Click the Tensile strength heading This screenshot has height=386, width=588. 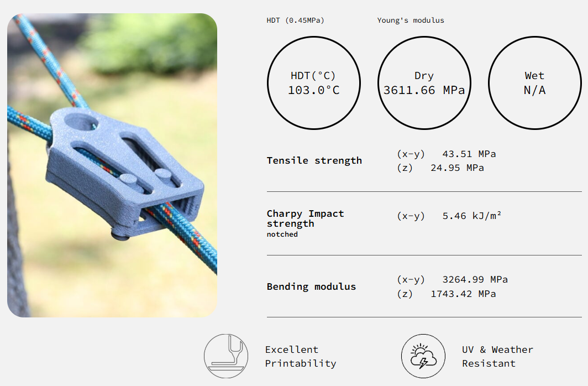[314, 160]
